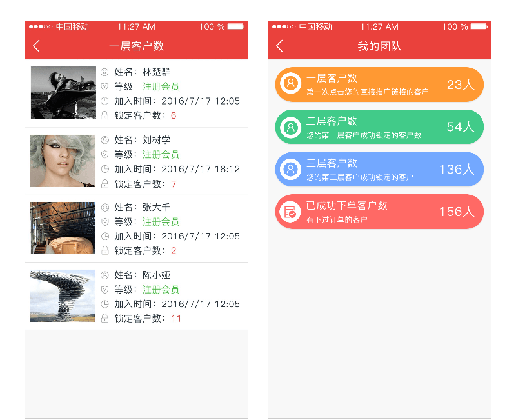Open 刘树学's portrait photo

(63, 161)
